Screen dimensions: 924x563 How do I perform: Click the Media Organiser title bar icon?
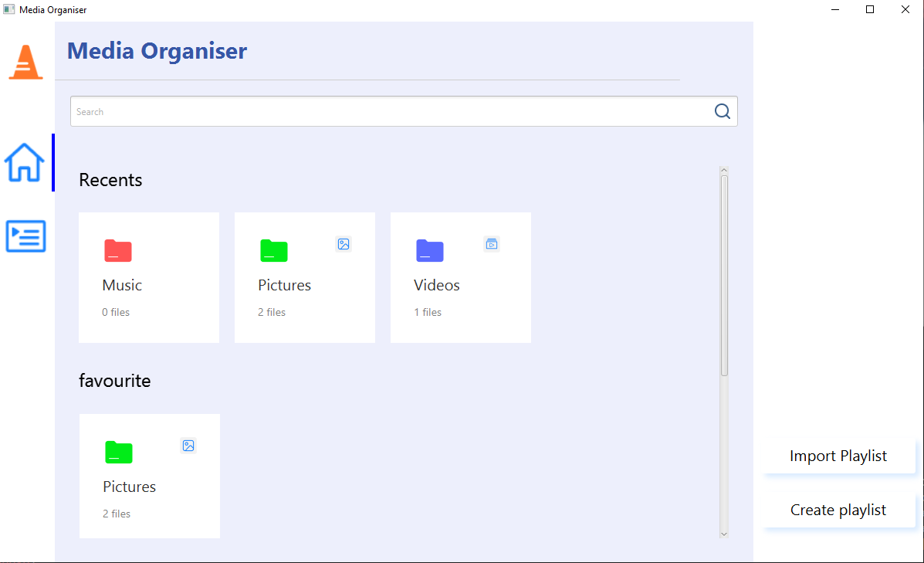point(8,9)
